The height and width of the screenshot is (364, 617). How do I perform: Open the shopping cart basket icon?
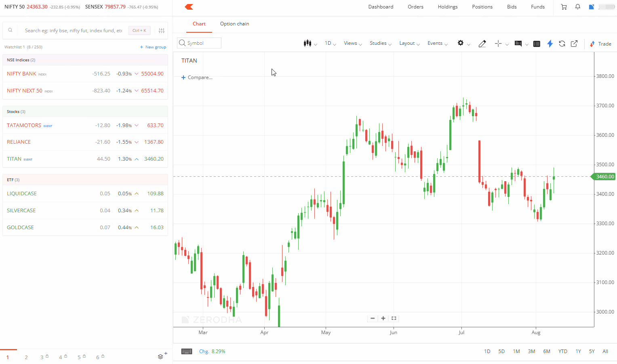pyautogui.click(x=564, y=7)
